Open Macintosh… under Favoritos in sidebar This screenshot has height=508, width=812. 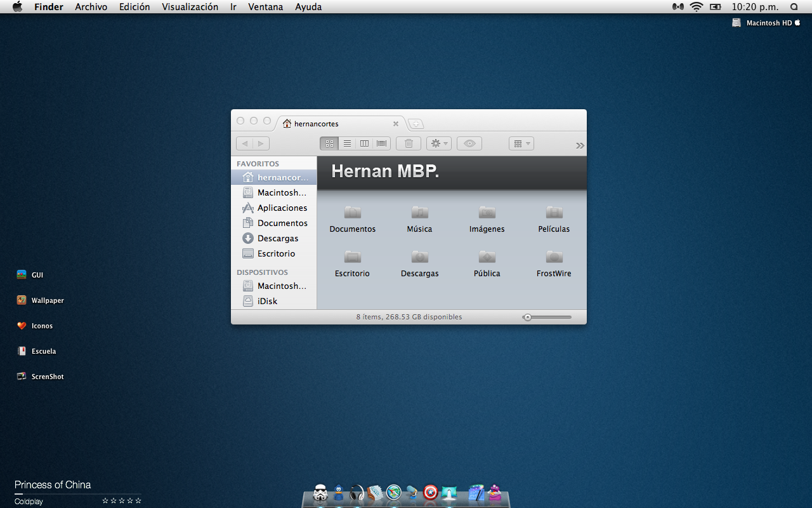274,192
